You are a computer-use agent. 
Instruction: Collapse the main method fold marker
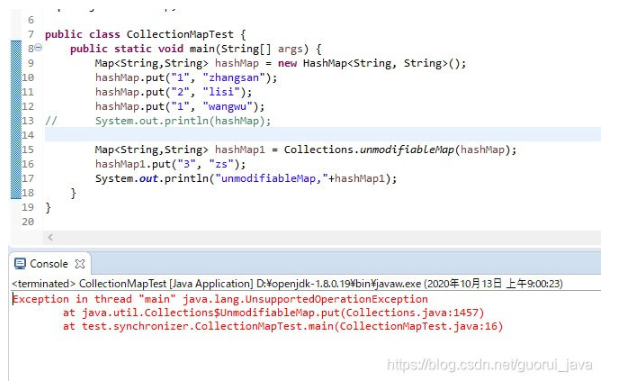coord(38,48)
